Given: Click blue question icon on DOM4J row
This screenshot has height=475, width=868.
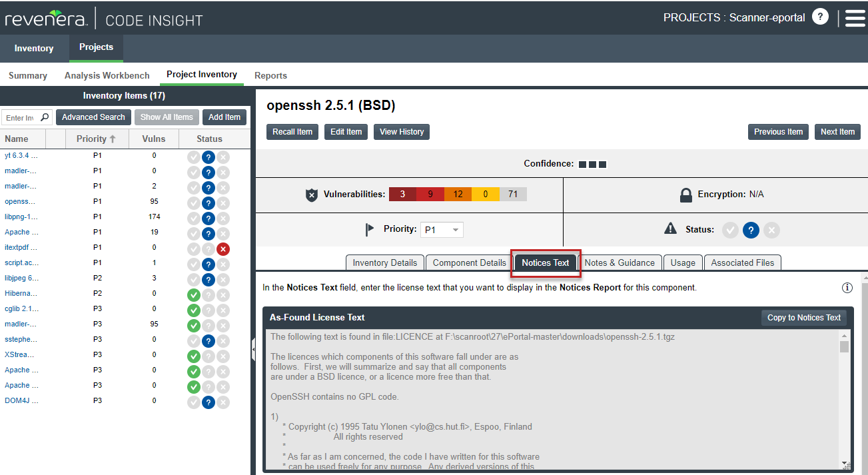Looking at the screenshot, I should [x=209, y=402].
